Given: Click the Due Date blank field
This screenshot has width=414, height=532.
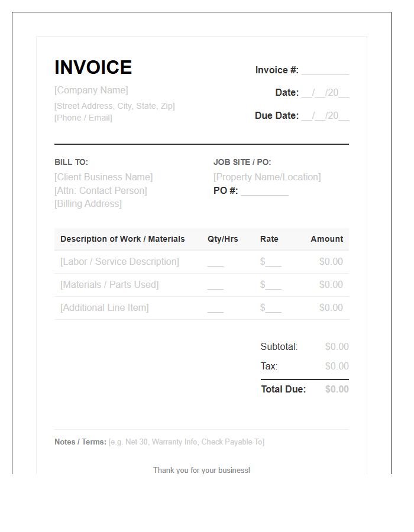Looking at the screenshot, I should [x=325, y=116].
